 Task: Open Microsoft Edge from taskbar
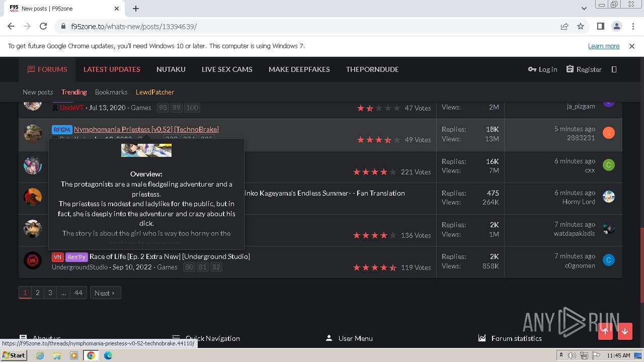pyautogui.click(x=108, y=355)
